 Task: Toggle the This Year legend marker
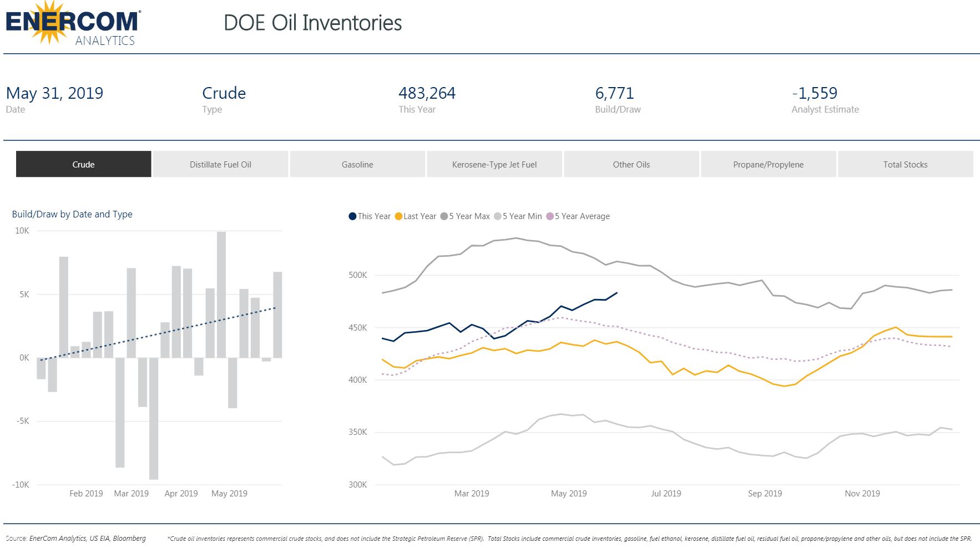tap(352, 216)
